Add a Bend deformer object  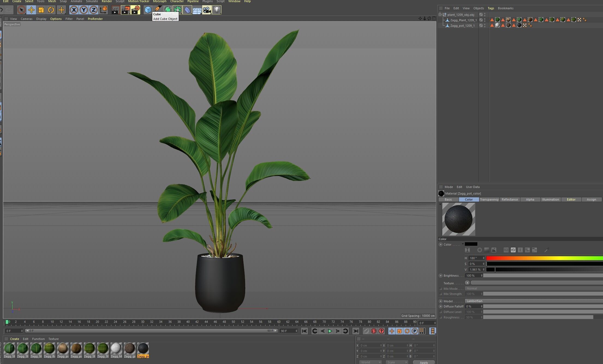pyautogui.click(x=187, y=10)
